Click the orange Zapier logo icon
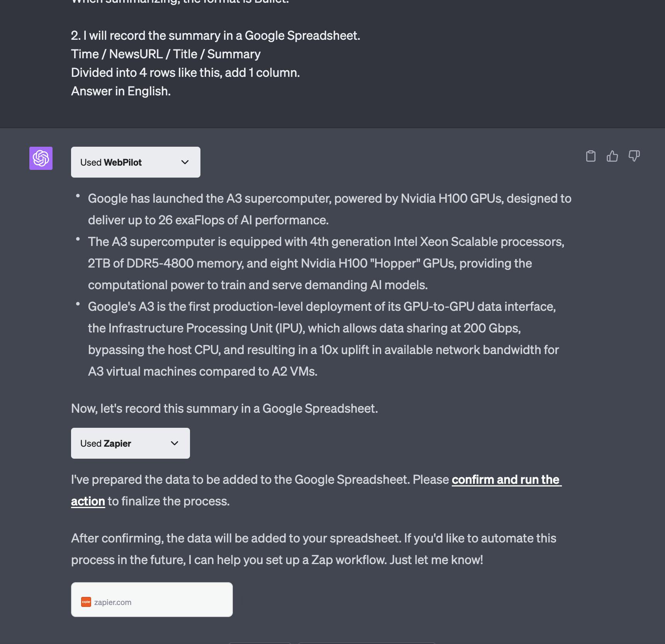This screenshot has width=665, height=644. coord(86,602)
